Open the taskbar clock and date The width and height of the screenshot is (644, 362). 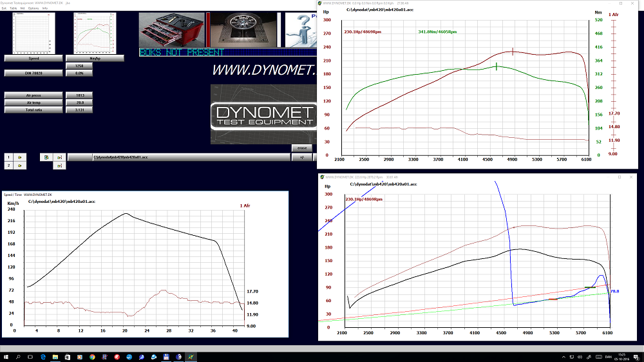622,357
